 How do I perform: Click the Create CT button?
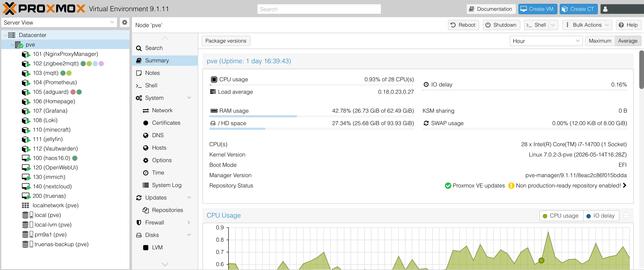[x=578, y=9]
